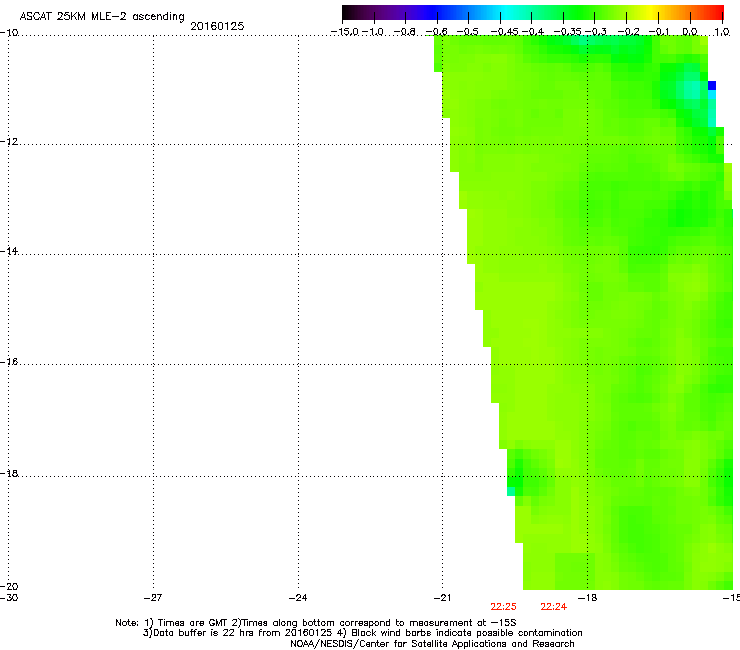
Task: Pick the -0.45 color scale label
Action: click(504, 32)
